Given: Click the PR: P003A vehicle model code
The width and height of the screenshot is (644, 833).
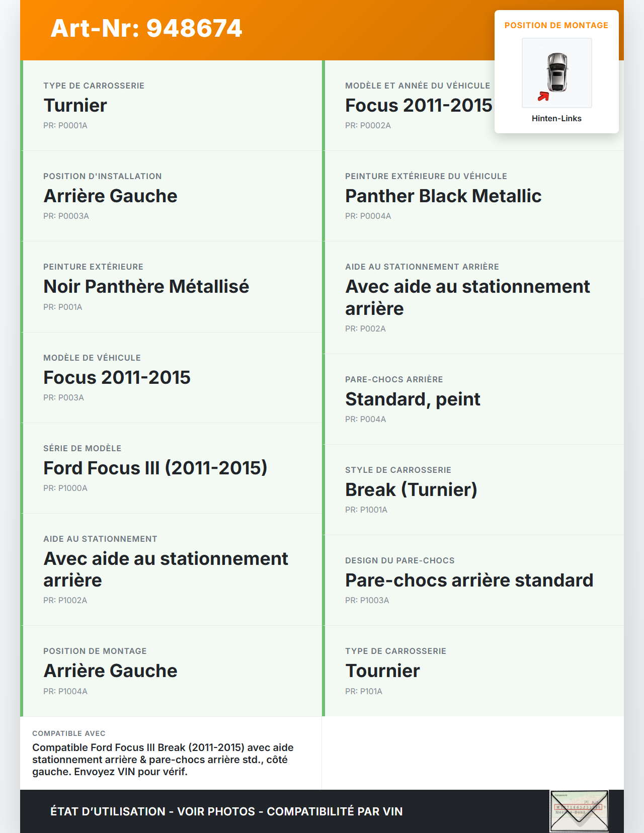Looking at the screenshot, I should coord(63,397).
